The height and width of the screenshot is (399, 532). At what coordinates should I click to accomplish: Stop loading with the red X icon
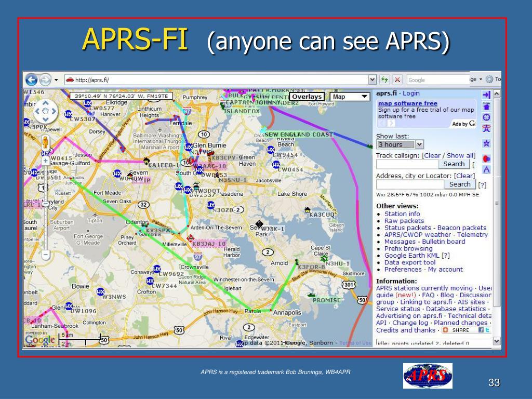(397, 80)
